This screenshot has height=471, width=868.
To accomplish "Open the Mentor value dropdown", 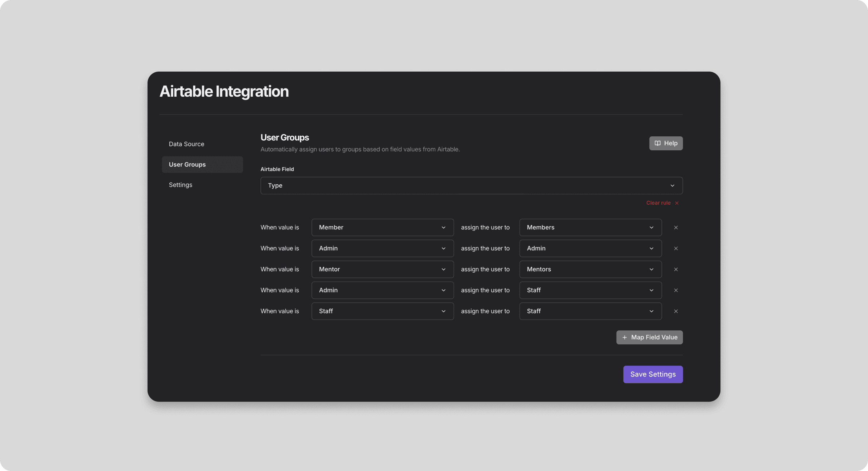I will click(382, 270).
